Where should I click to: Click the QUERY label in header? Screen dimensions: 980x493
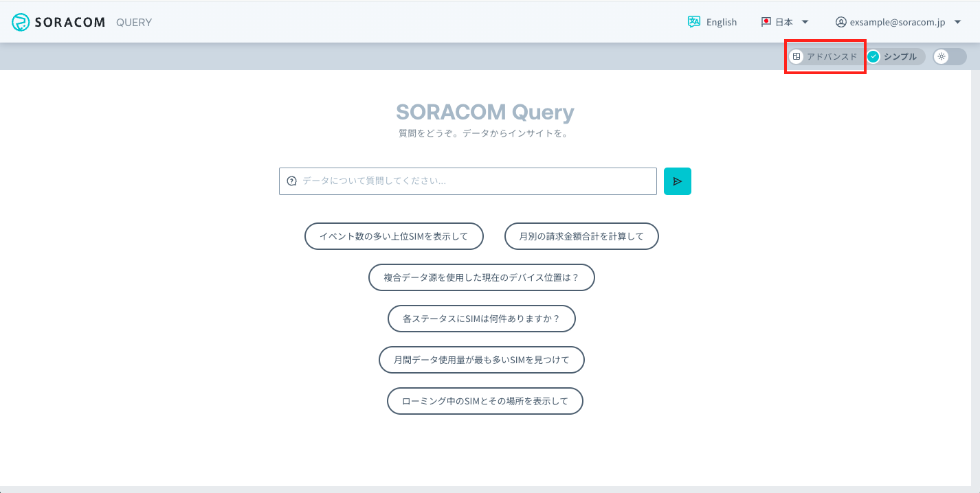pos(134,22)
